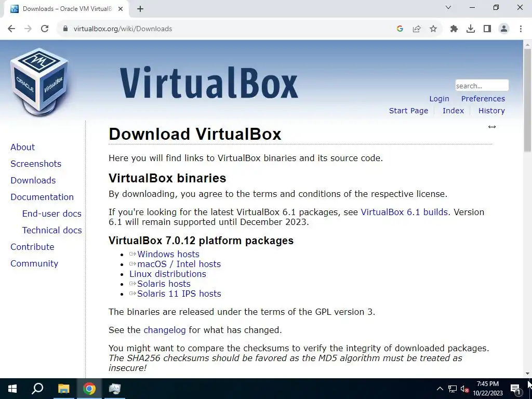Click the muted volume tray icon
Image resolution: width=532 pixels, height=399 pixels.
click(x=464, y=389)
